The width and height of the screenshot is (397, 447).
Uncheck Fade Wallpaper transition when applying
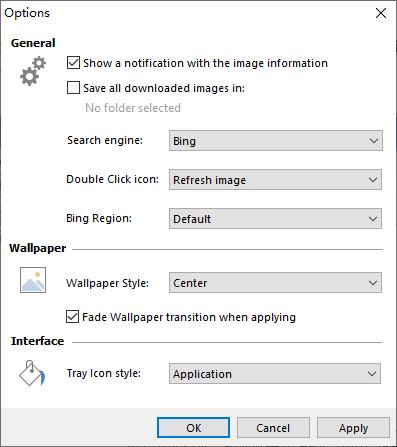pyautogui.click(x=72, y=317)
